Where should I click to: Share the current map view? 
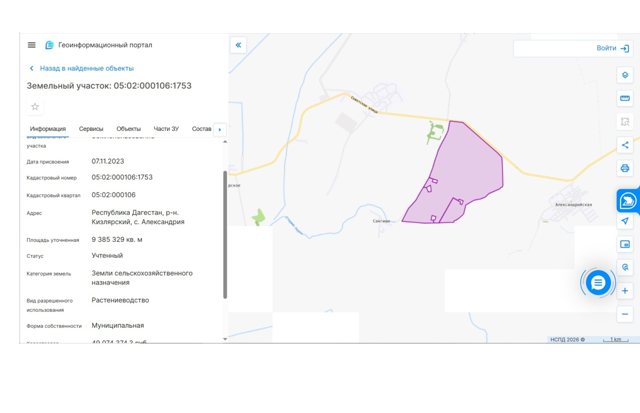point(624,145)
